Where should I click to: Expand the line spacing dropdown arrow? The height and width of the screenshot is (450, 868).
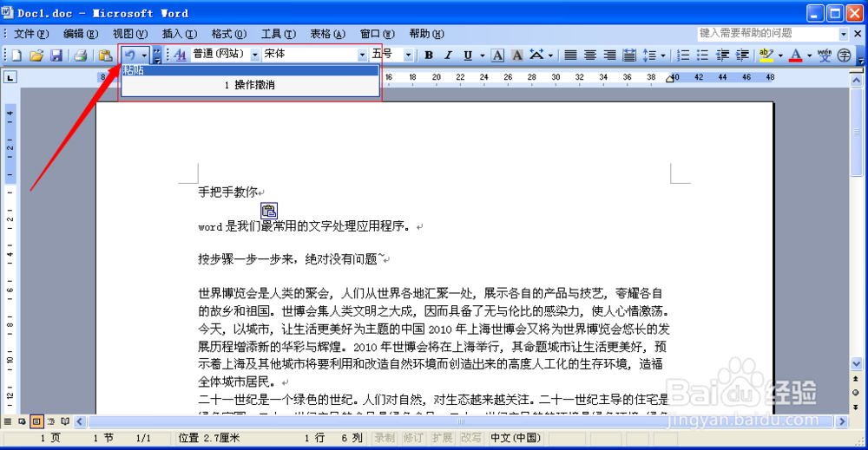663,55
